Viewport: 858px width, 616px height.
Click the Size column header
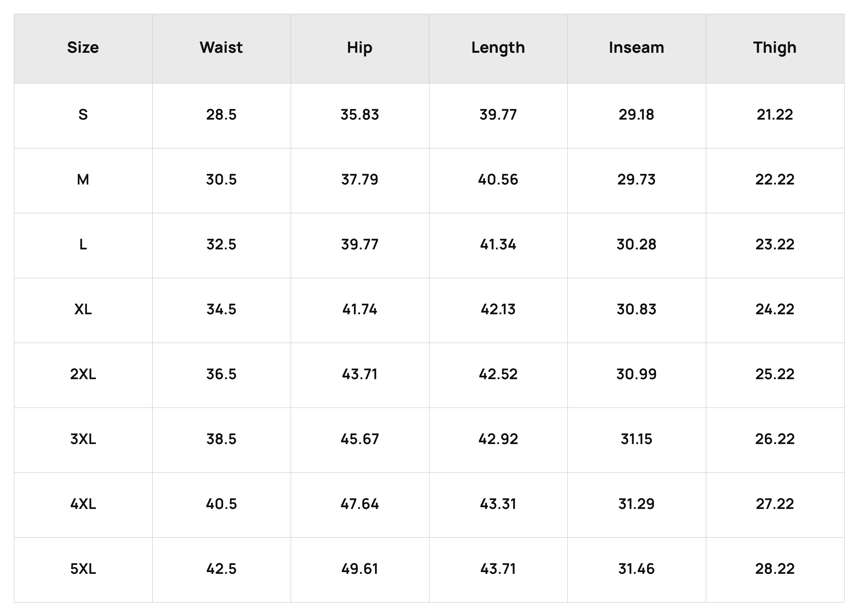click(83, 48)
